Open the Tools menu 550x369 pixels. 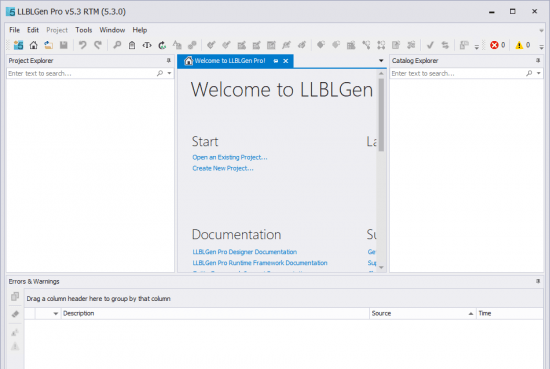pyautogui.click(x=83, y=30)
